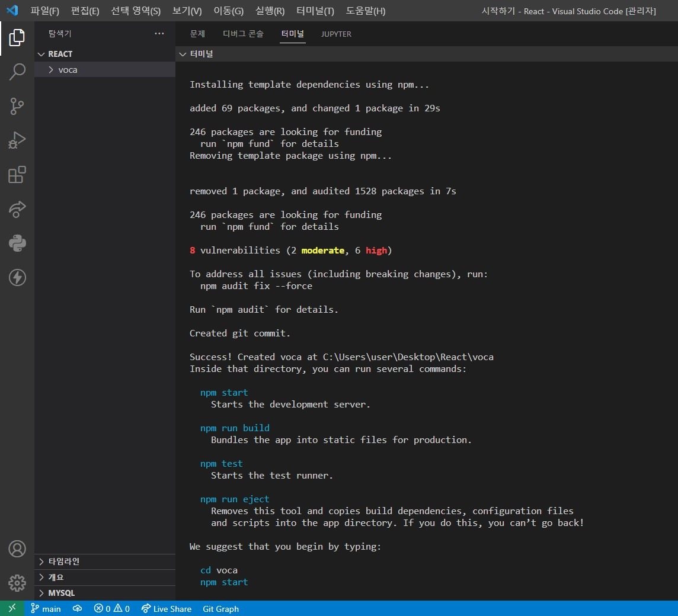Expand the voca folder
Image resolution: width=678 pixels, height=616 pixels.
pyautogui.click(x=105, y=70)
